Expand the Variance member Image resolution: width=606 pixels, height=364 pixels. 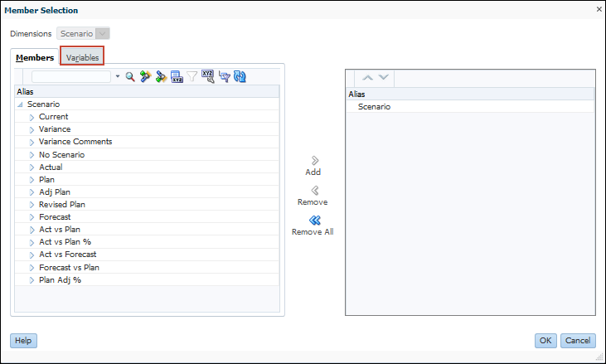(32, 130)
